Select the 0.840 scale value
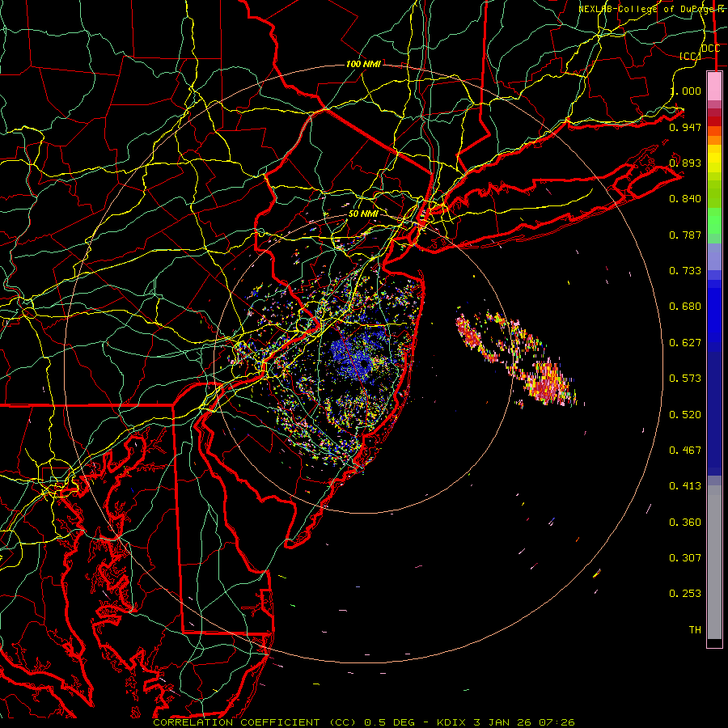 click(685, 199)
